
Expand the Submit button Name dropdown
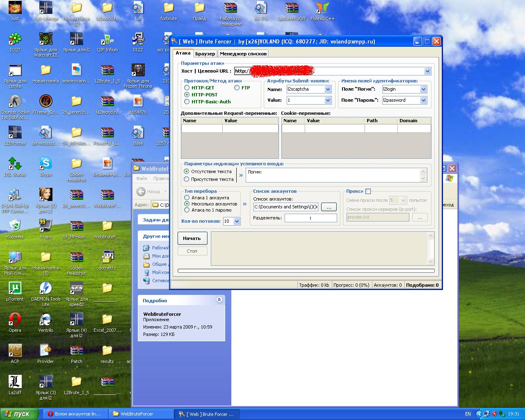328,89
